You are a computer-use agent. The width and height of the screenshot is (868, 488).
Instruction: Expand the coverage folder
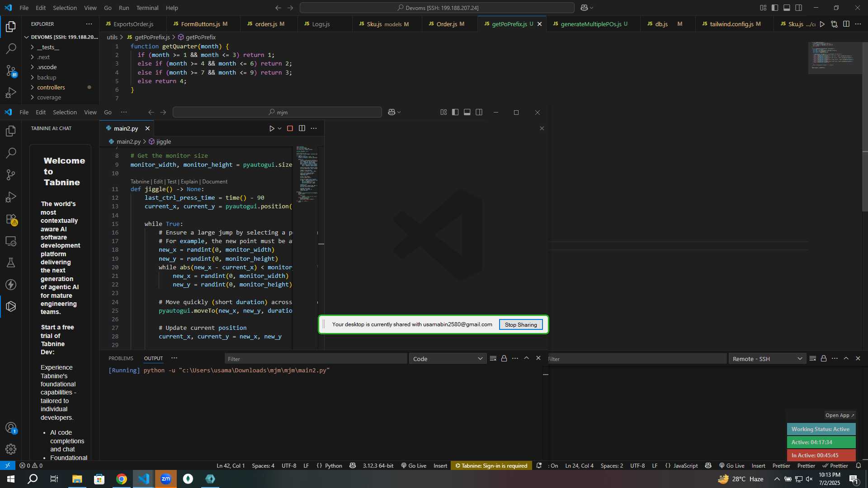click(49, 97)
